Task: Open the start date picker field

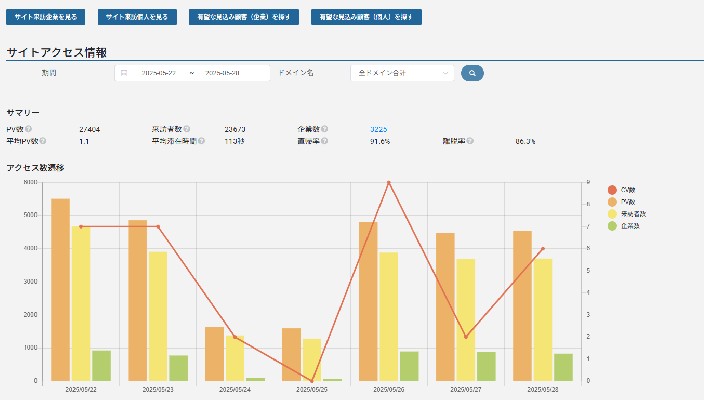Action: (158, 73)
